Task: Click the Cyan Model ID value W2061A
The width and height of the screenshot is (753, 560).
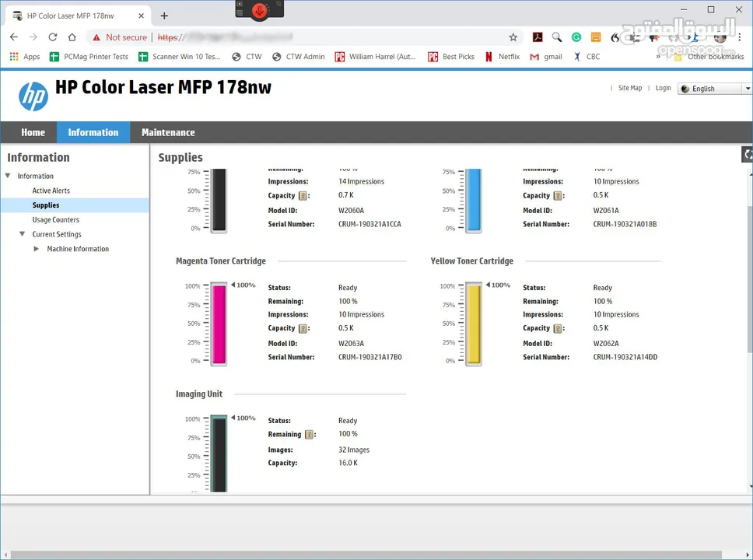Action: (606, 211)
